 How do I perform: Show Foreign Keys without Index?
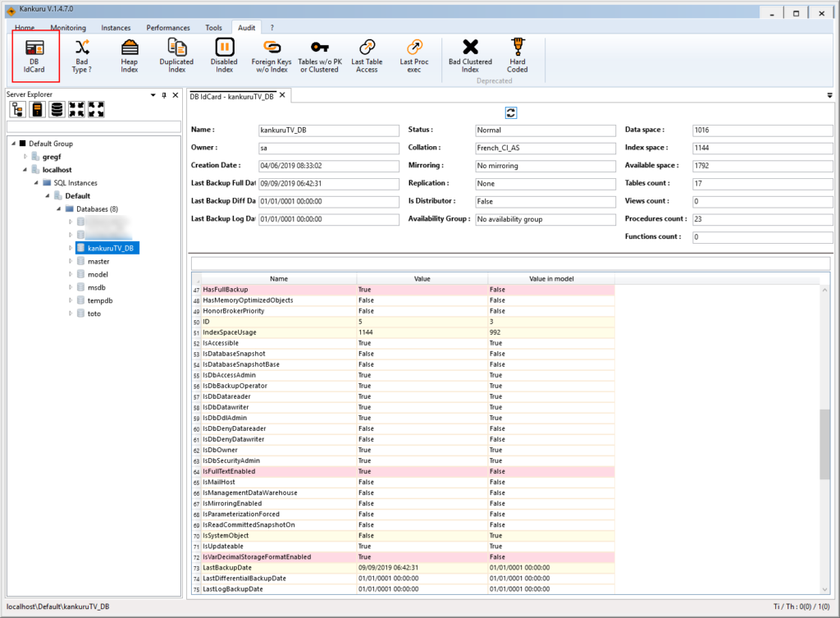pos(272,56)
